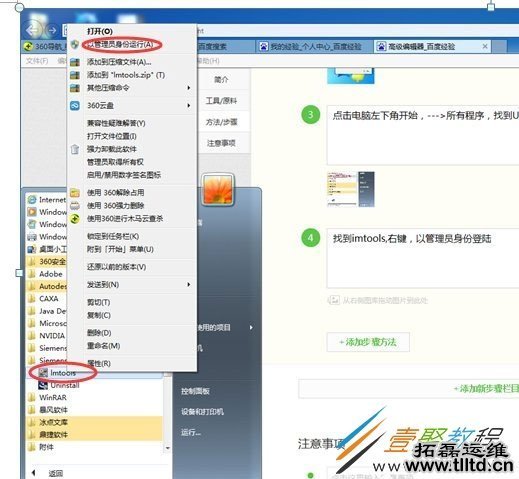This screenshot has width=519, height=479.
Task: Click the admin shield icon in context menu
Action: (x=75, y=44)
